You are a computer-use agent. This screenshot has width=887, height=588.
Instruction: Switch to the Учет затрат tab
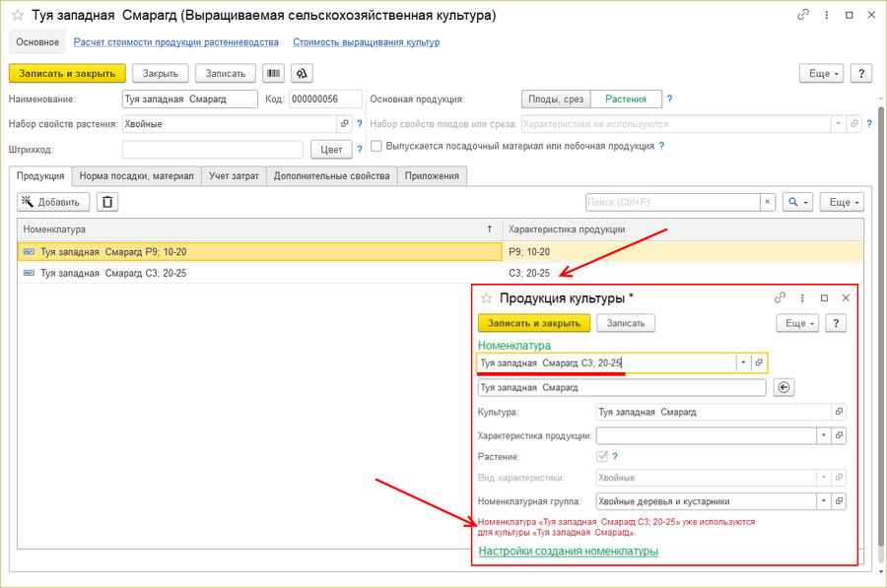pyautogui.click(x=235, y=175)
